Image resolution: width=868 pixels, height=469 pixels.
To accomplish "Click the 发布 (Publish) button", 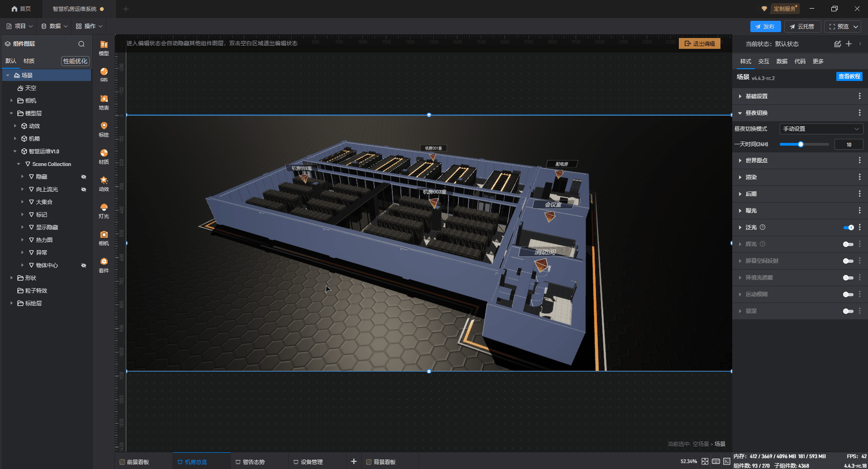I will [x=765, y=27].
